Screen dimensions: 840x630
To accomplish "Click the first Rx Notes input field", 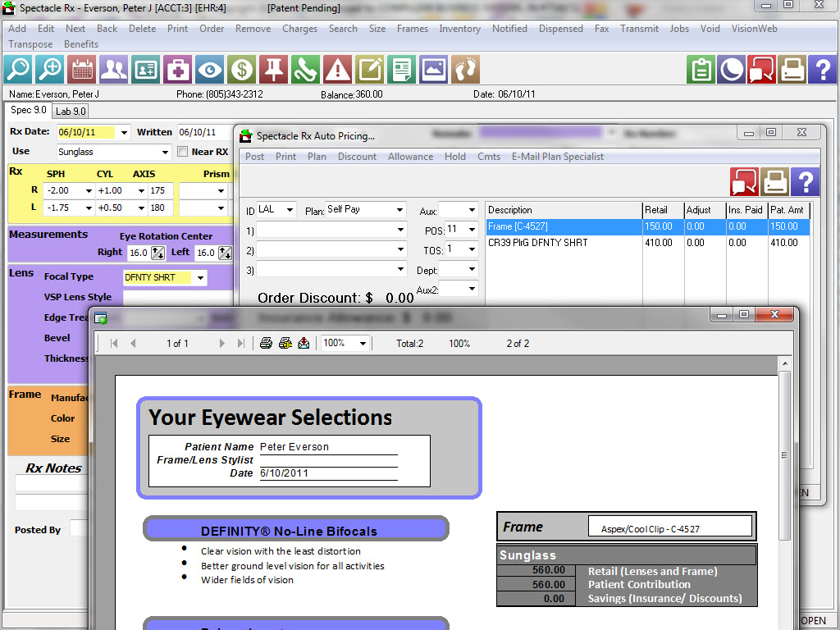I will 52,483.
